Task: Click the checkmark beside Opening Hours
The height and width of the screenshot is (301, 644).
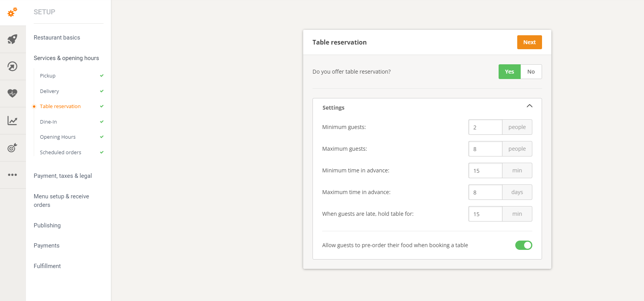Action: point(102,137)
